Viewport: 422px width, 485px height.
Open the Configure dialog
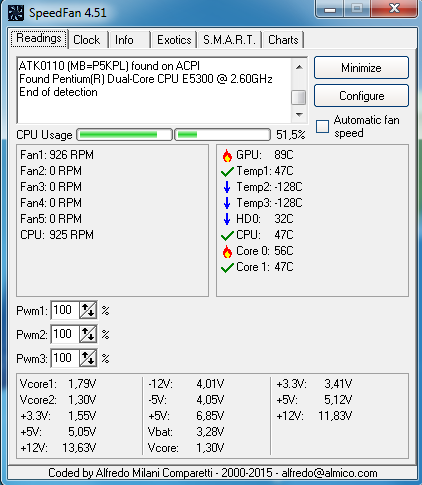[x=361, y=96]
